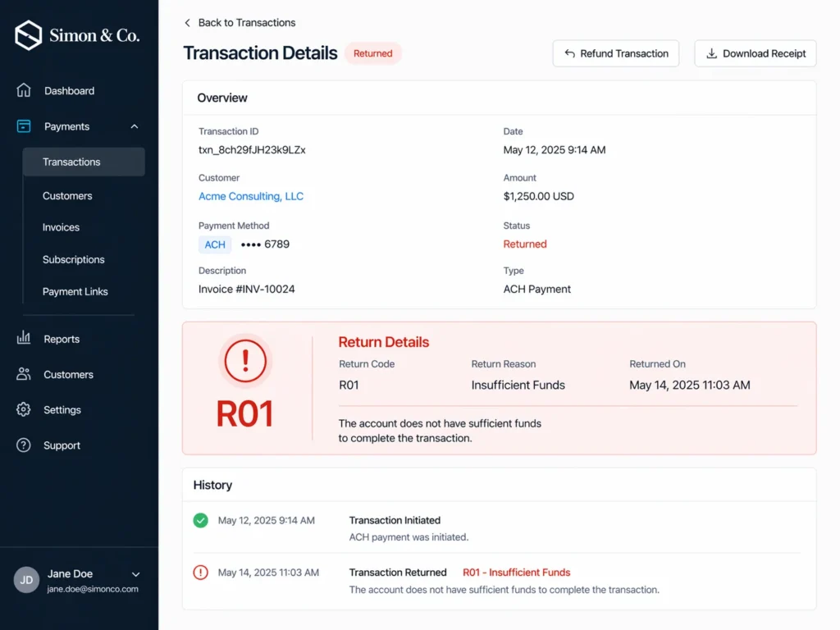Click the Support question mark icon
Image resolution: width=840 pixels, height=630 pixels.
tap(24, 445)
